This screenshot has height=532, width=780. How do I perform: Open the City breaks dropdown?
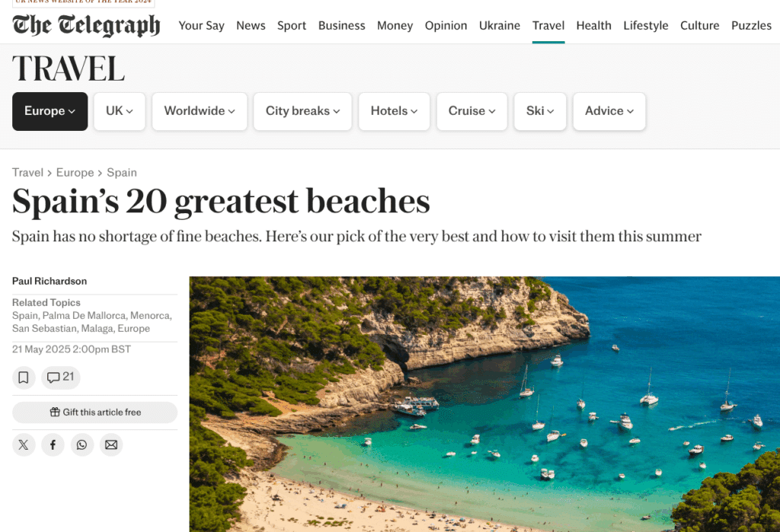tap(302, 111)
